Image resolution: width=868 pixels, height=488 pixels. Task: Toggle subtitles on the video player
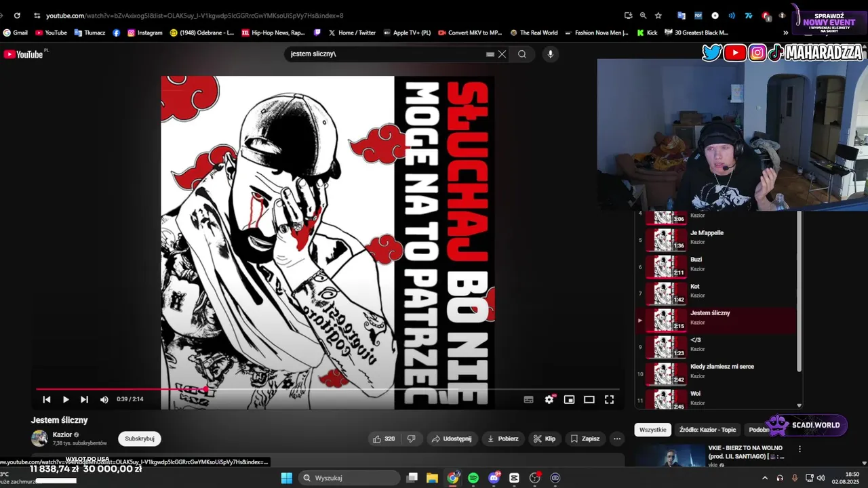pos(529,400)
